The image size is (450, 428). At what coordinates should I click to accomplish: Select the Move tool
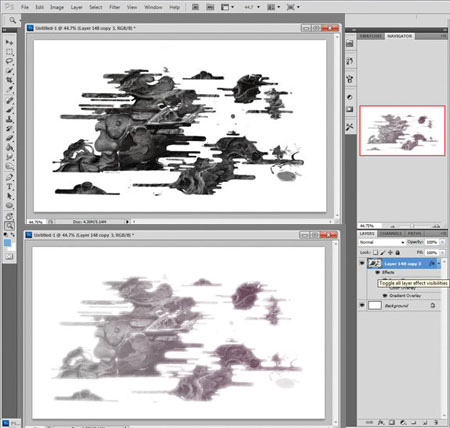click(x=9, y=42)
